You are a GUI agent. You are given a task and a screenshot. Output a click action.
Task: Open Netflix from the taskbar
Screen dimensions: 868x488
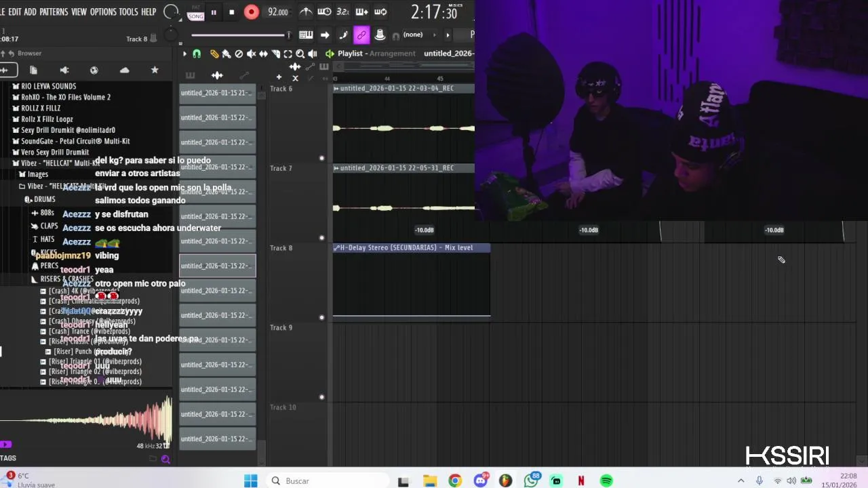(x=581, y=481)
